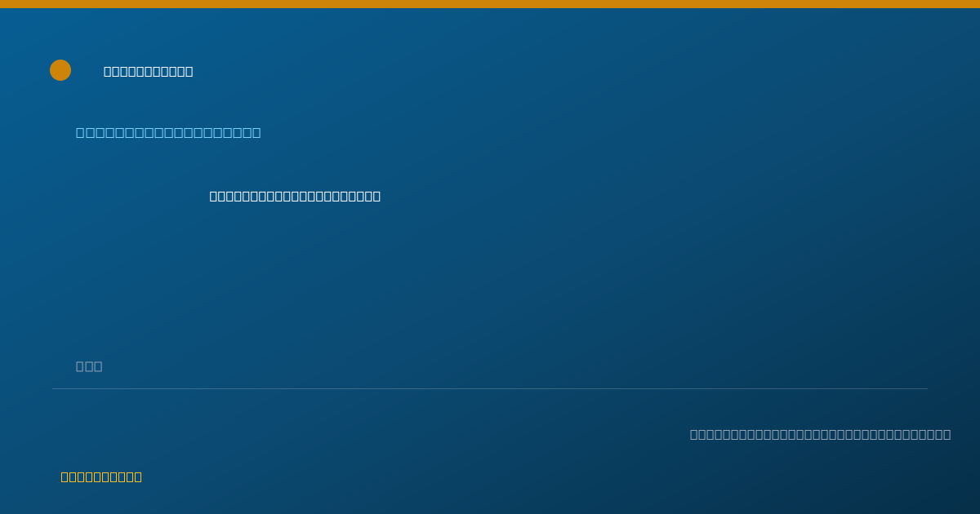Click the thin horizontal divider line
The image size is (980, 514).
click(490, 388)
